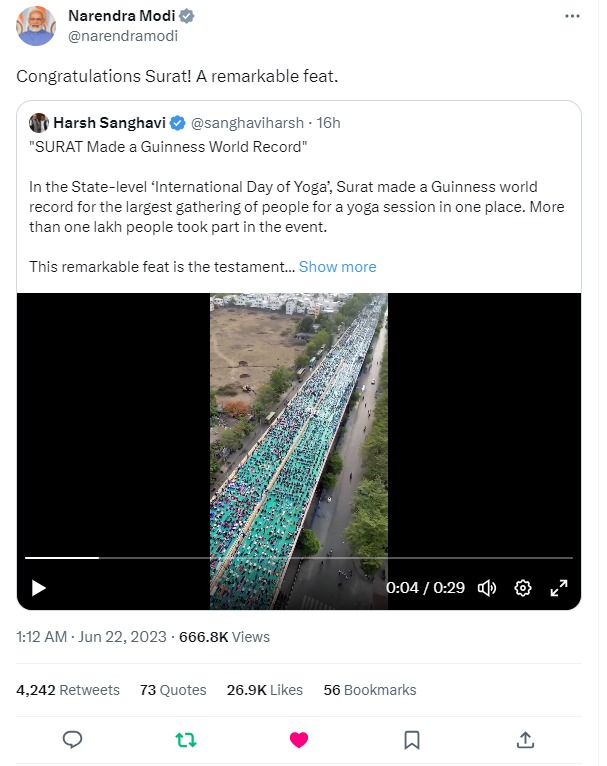The height and width of the screenshot is (766, 607).
Task: Open Harsh Sanghavi's small avatar
Action: [39, 123]
